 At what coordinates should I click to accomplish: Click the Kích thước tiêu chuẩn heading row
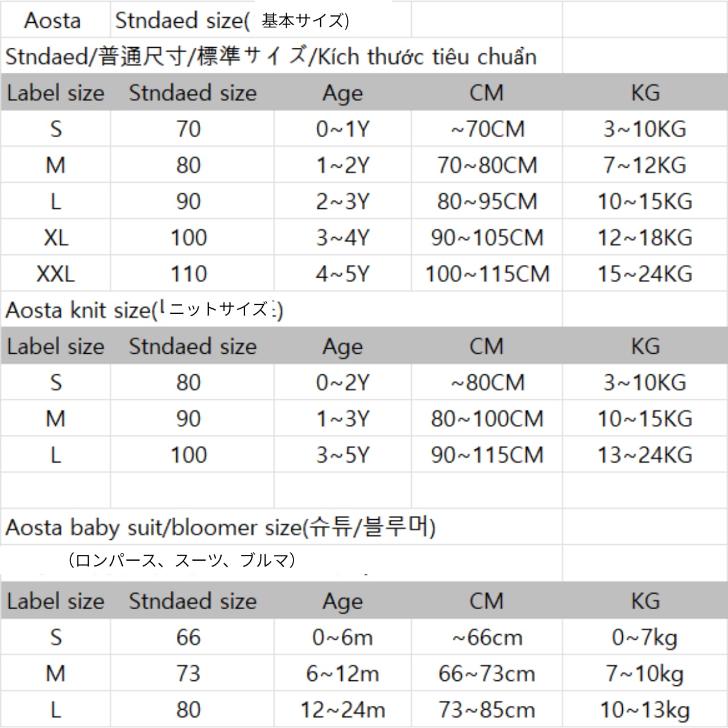(x=271, y=57)
